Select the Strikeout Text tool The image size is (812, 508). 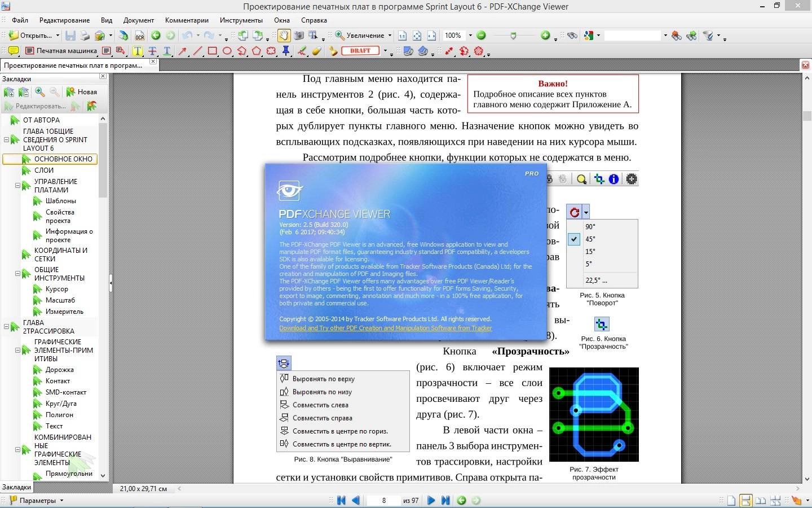pos(152,51)
